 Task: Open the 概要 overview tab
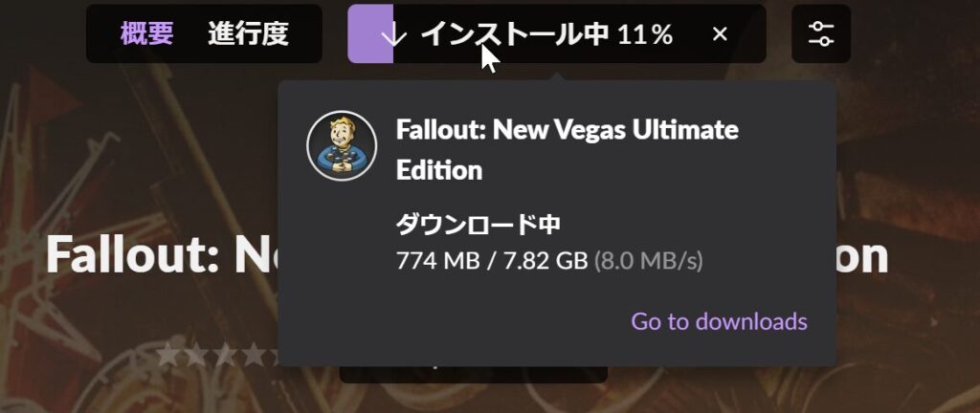click(x=146, y=33)
